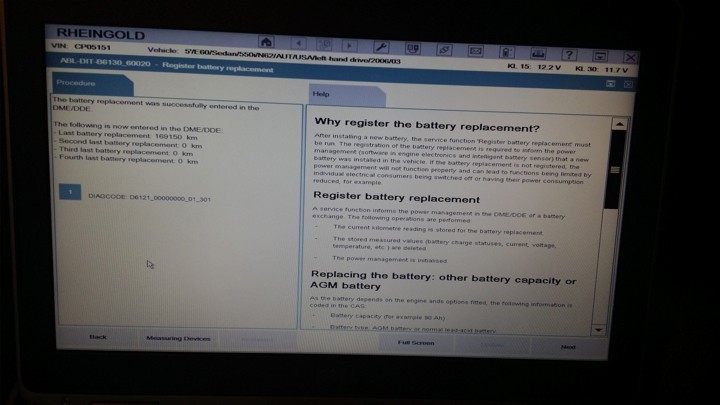Open the question mark help icon
The image size is (720, 405).
click(x=569, y=55)
